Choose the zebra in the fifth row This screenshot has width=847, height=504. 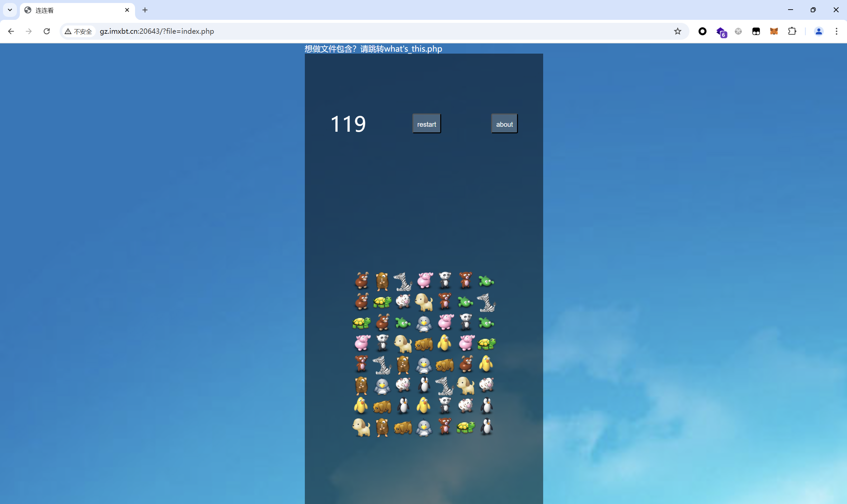382,364
